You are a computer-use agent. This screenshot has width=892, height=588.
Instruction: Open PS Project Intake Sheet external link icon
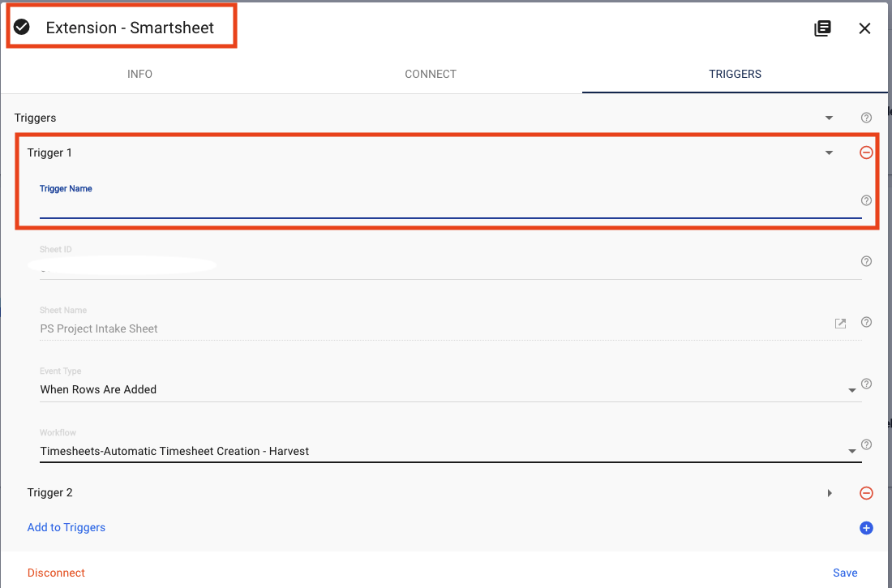pos(840,324)
